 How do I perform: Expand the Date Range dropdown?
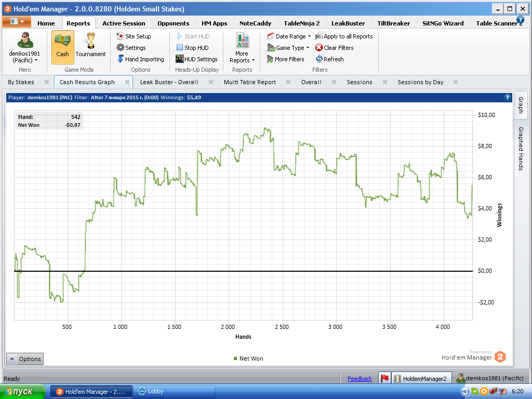coord(309,36)
